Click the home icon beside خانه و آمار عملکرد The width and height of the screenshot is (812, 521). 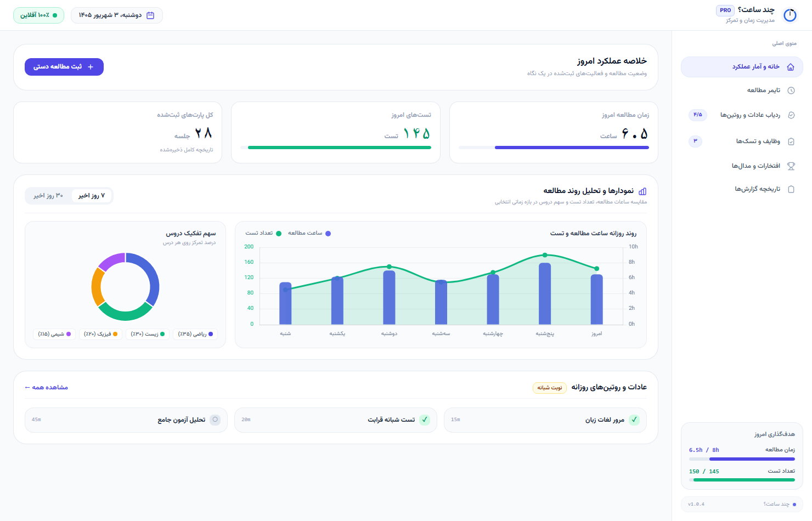[x=791, y=67]
